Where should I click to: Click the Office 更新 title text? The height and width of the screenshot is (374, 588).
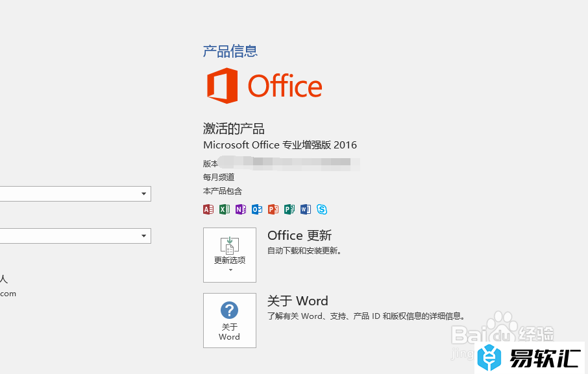point(299,235)
